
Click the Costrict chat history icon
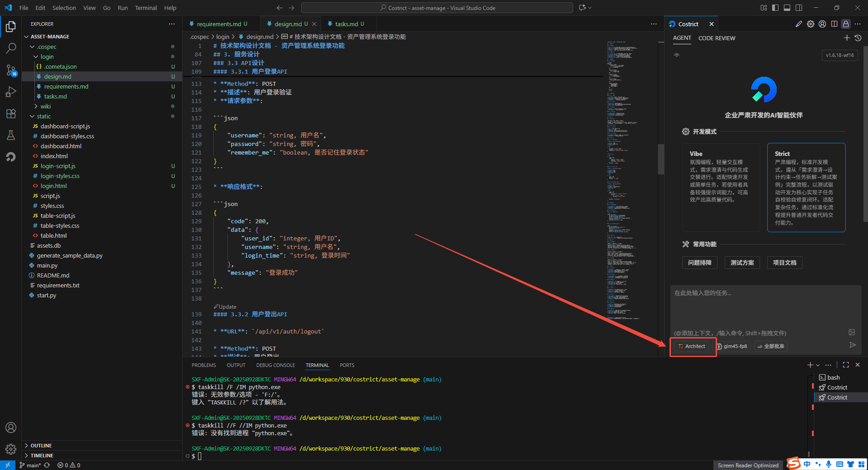tap(858, 38)
